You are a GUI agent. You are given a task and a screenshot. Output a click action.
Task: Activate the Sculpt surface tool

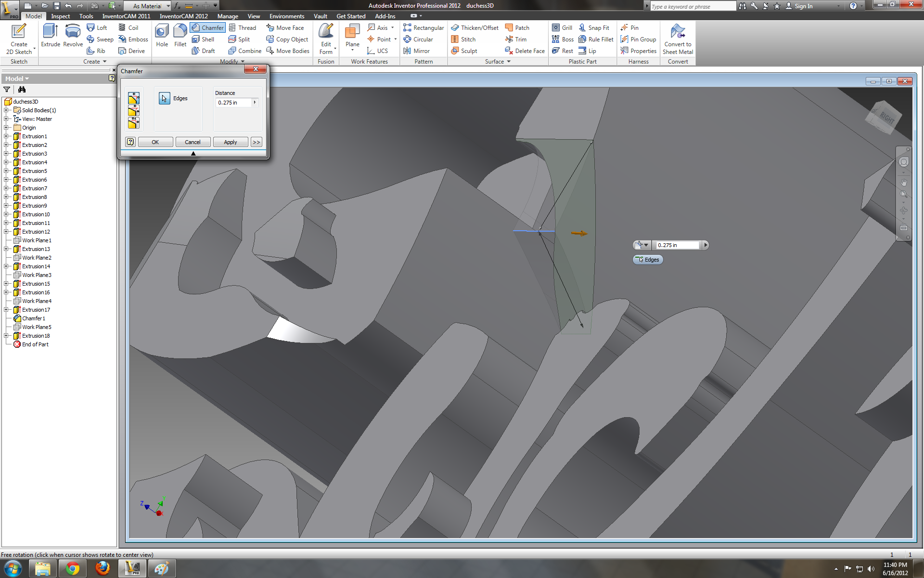(x=464, y=51)
